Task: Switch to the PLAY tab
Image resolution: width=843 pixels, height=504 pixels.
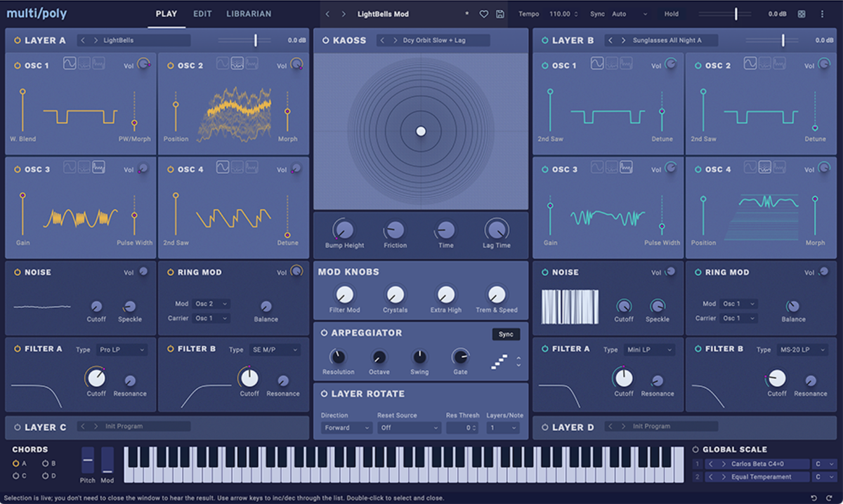Action: coord(166,14)
